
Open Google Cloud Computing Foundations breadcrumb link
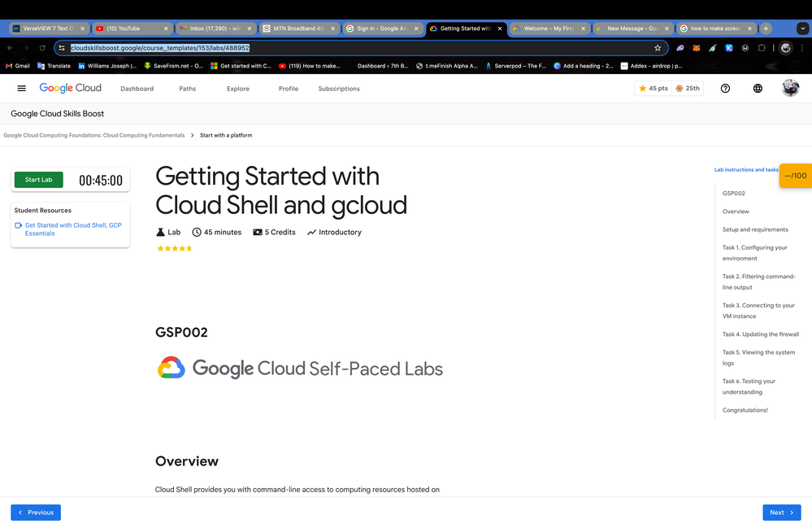coord(94,135)
